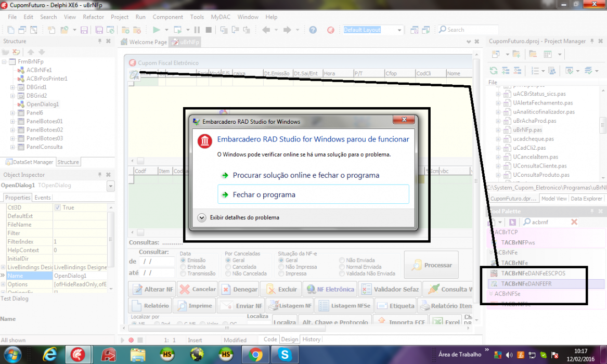Select the Não Enviada radio button
607x364 pixels.
point(342,261)
